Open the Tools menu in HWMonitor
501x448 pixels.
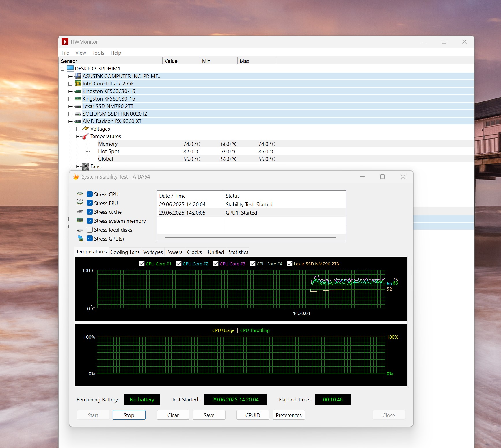click(98, 53)
